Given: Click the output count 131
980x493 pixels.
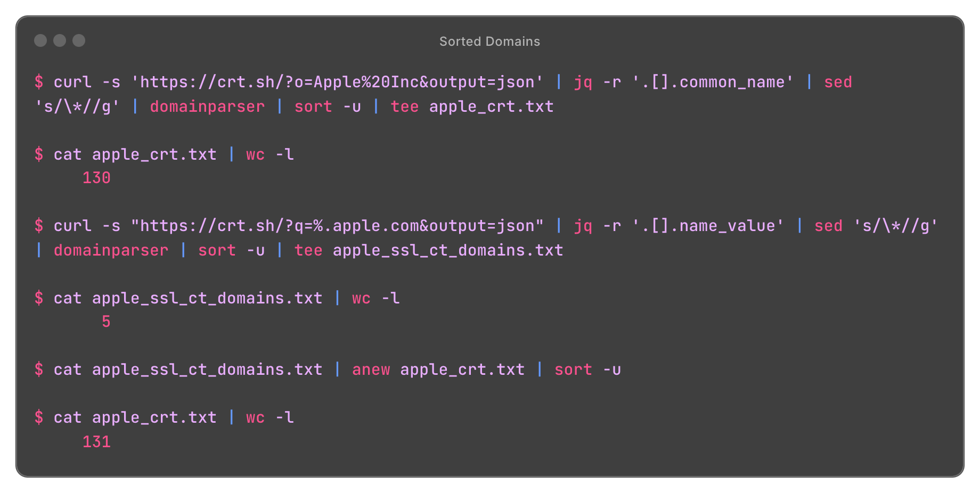Looking at the screenshot, I should pos(96,442).
